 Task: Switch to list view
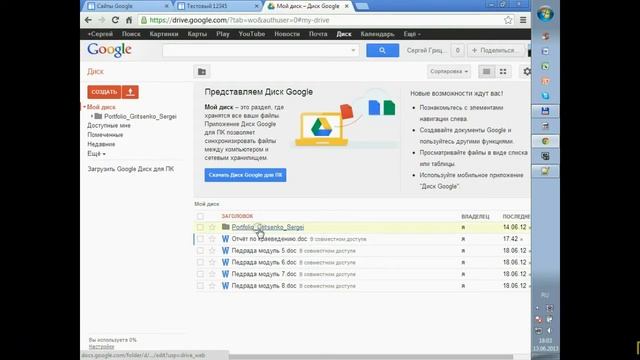486,72
